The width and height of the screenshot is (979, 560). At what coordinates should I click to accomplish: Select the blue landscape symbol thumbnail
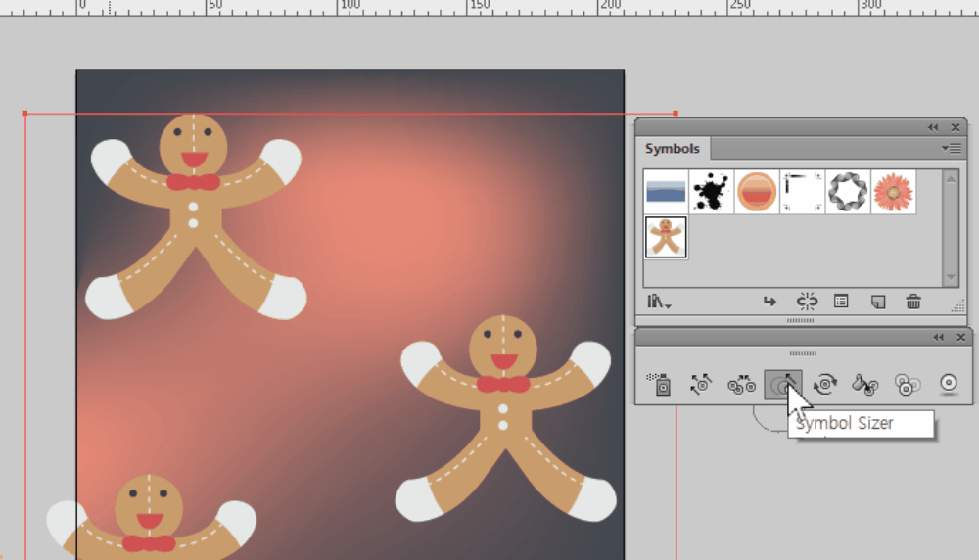(666, 192)
